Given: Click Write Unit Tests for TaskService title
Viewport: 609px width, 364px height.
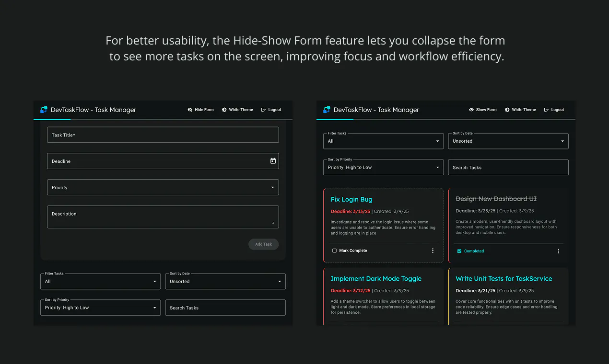Looking at the screenshot, I should (x=504, y=278).
